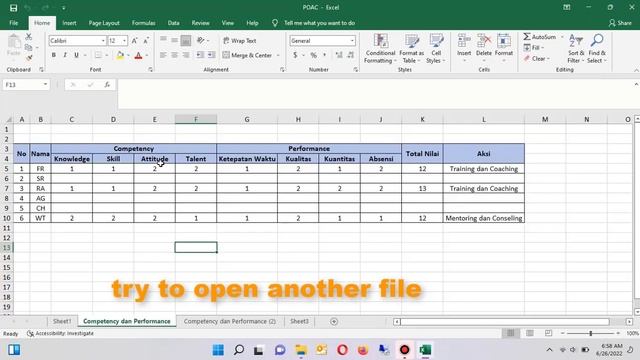Click the Delete cells icon
The width and height of the screenshot is (640, 360).
[484, 41]
